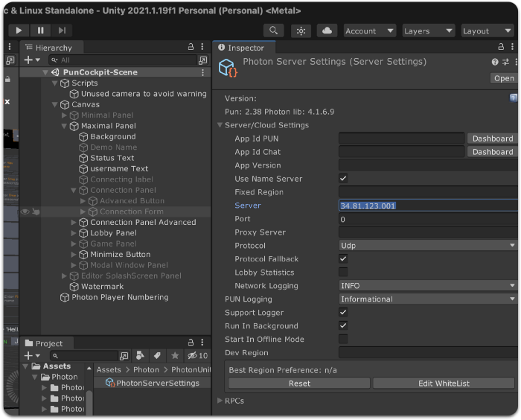This screenshot has width=521, height=420.
Task: Click the lighting sun icon in the toolbar
Action: pyautogui.click(x=301, y=31)
